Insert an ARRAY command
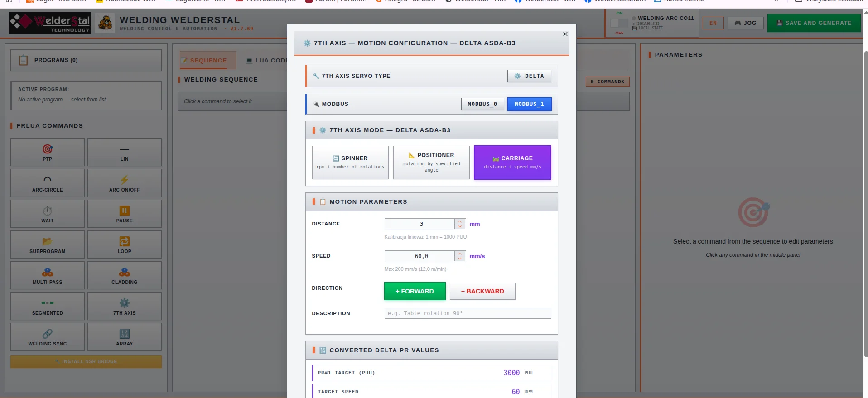 pyautogui.click(x=125, y=337)
